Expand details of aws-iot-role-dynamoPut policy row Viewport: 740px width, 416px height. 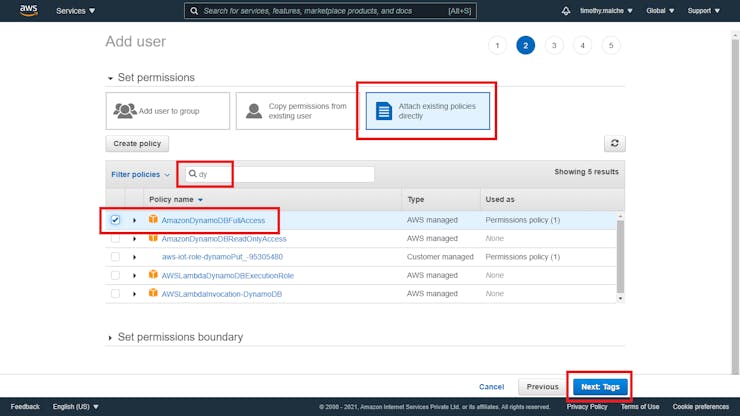pos(135,257)
